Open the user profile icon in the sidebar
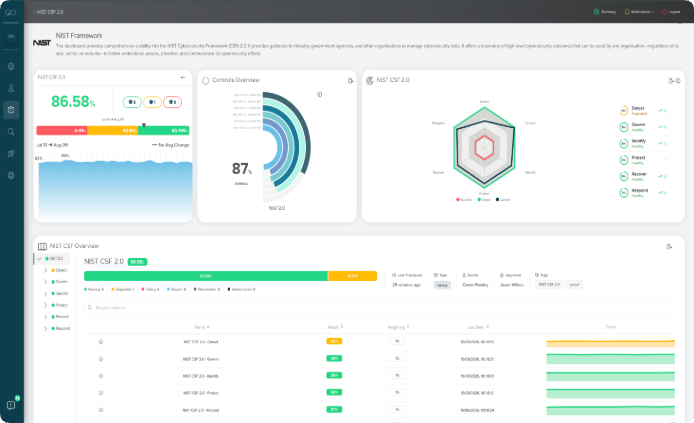The width and height of the screenshot is (694, 423). [x=11, y=88]
